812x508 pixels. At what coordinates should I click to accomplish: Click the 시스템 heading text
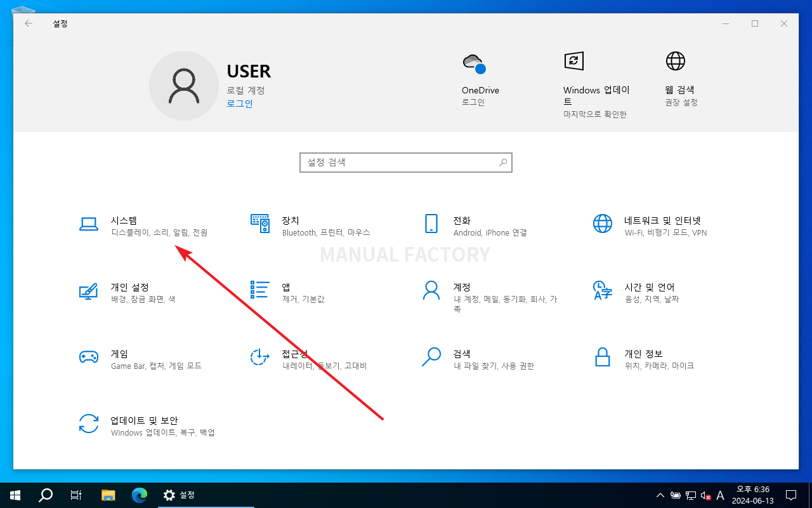click(124, 220)
